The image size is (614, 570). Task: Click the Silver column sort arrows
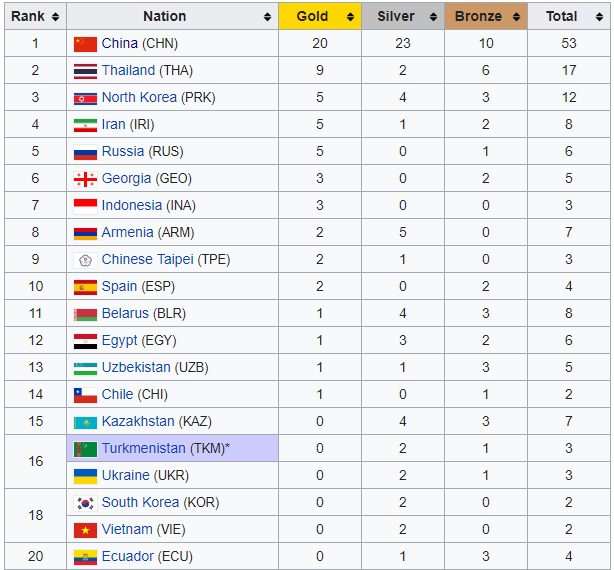pos(433,16)
